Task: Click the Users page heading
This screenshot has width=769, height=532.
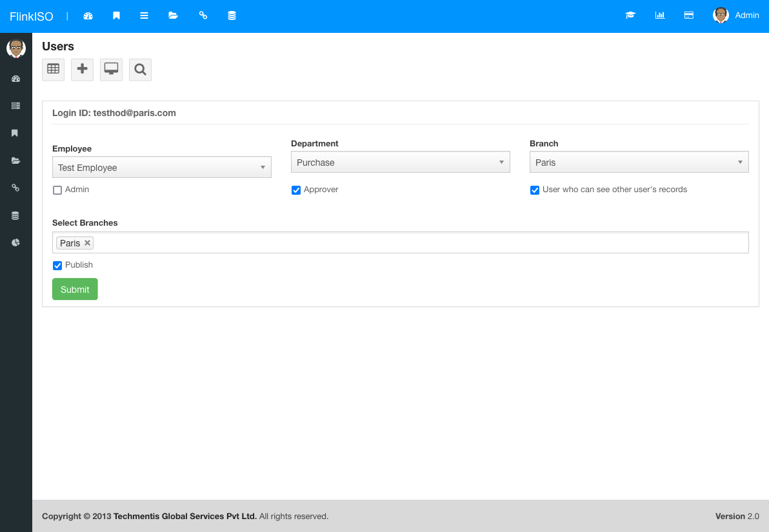Action: coord(58,46)
